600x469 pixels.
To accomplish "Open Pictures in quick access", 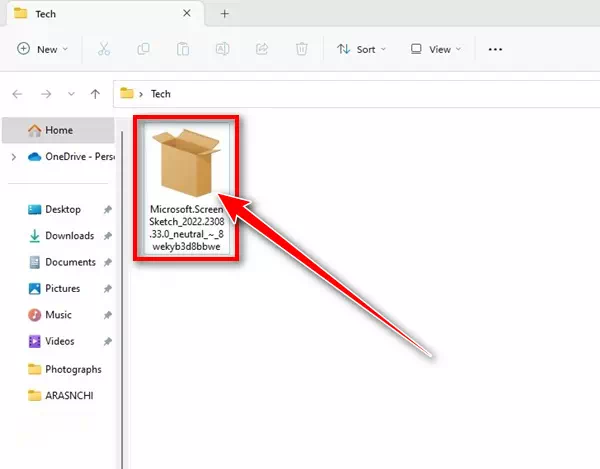I will tap(54, 289).
